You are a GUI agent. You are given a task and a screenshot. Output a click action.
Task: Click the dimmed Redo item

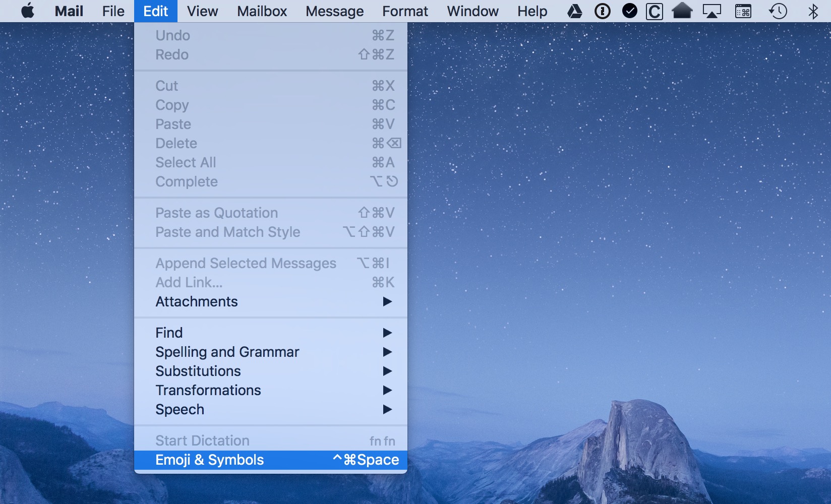[271, 54]
